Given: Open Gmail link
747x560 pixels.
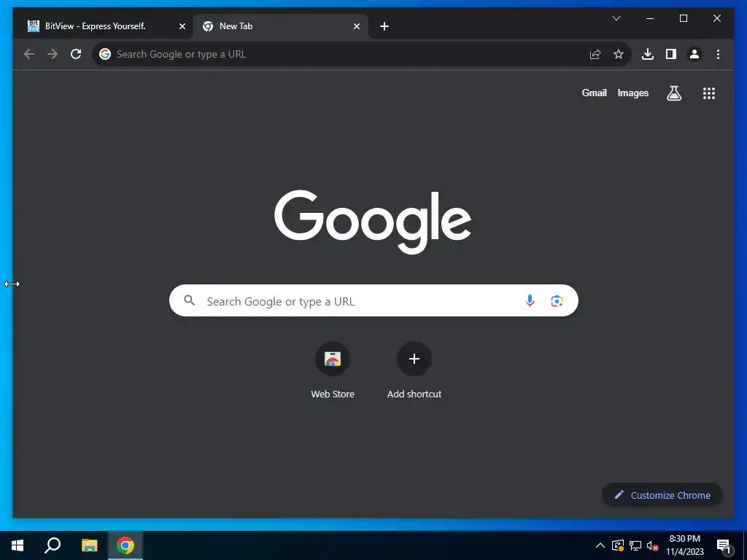Looking at the screenshot, I should [594, 93].
